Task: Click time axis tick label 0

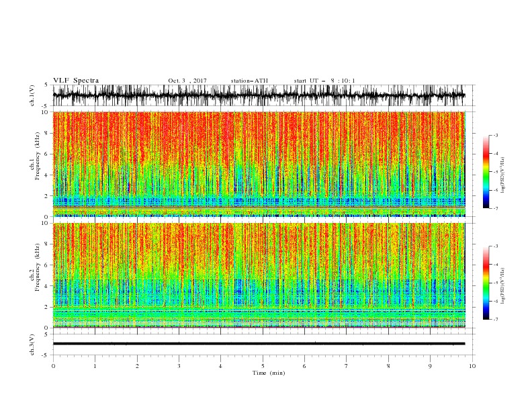Action: click(53, 366)
